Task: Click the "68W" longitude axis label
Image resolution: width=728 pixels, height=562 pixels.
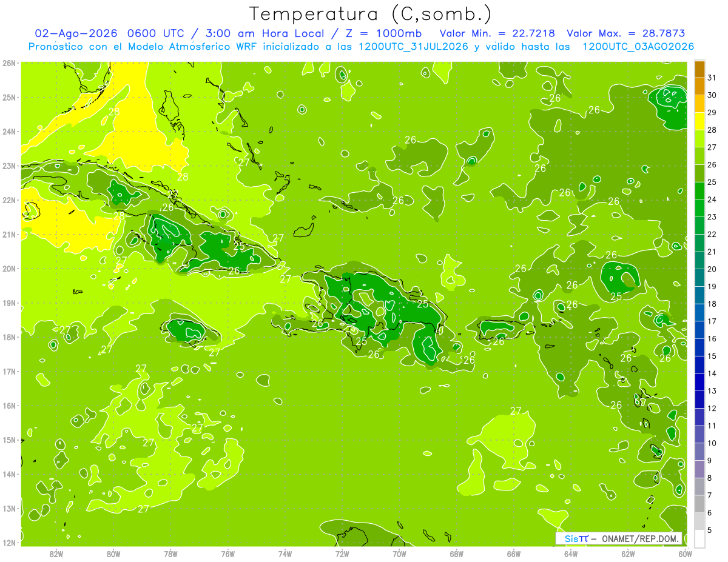Action: (457, 554)
